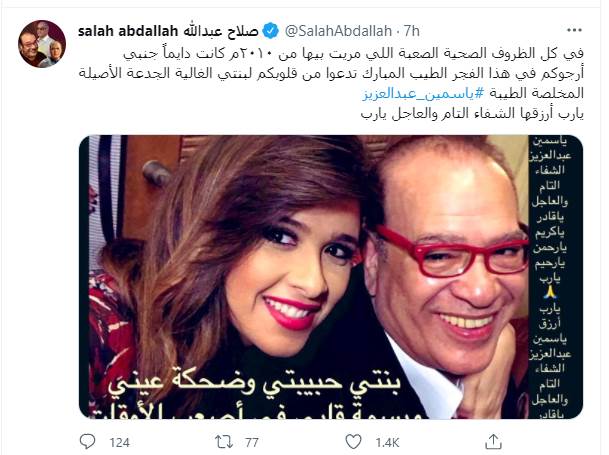Click the Arabic name صلاح عبدالله

click(221, 31)
